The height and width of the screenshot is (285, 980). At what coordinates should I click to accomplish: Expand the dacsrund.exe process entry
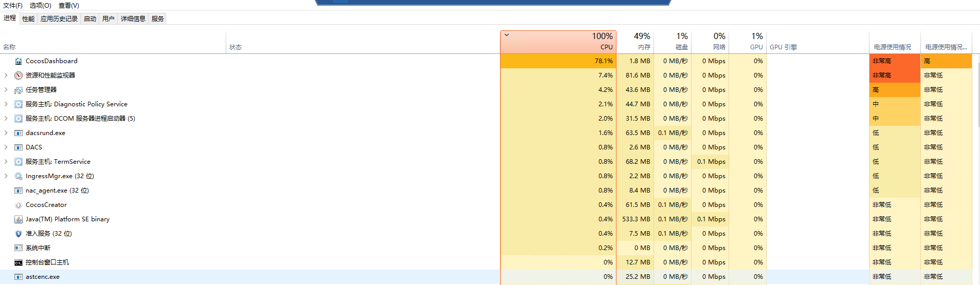pyautogui.click(x=6, y=133)
